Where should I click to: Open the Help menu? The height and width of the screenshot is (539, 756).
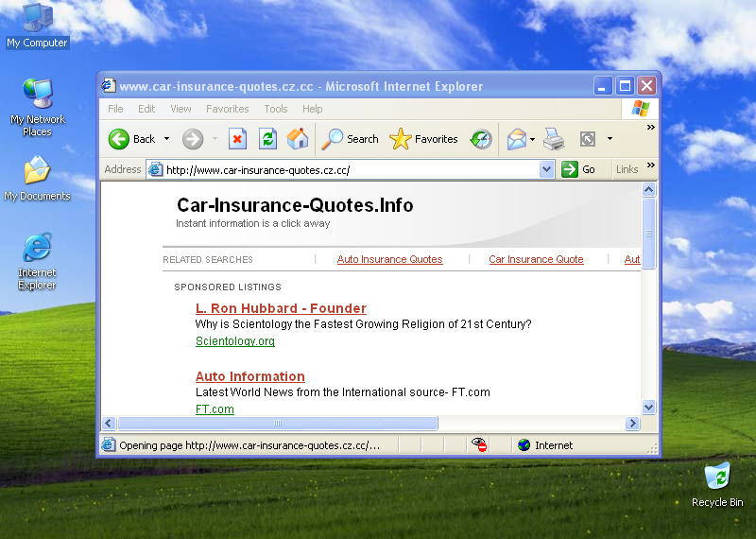click(313, 109)
